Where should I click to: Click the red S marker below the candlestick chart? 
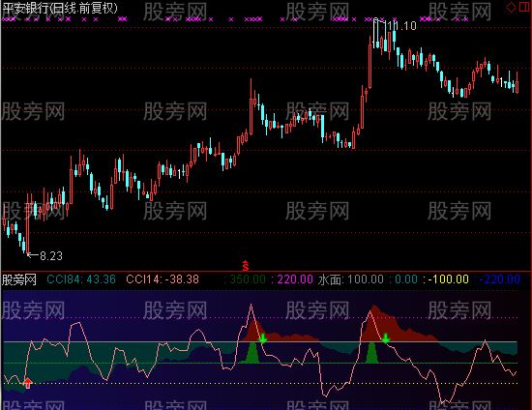point(246,266)
